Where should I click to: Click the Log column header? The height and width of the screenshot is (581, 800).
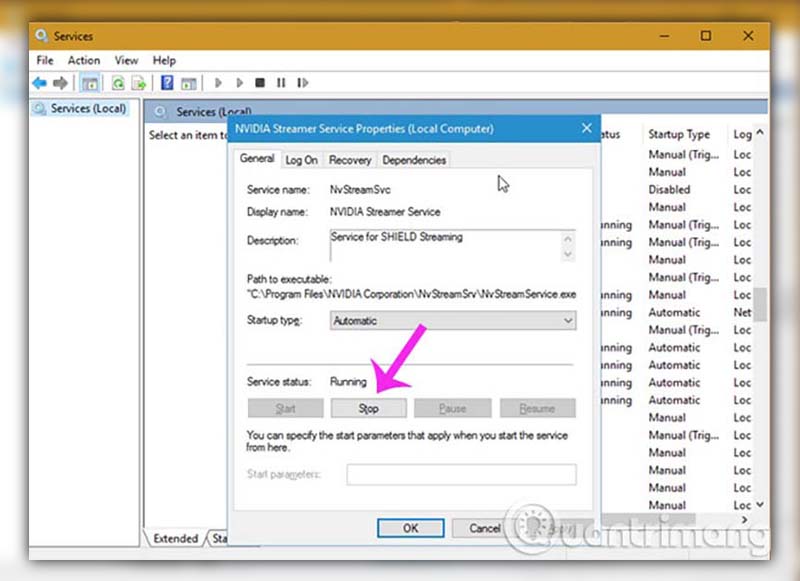point(742,134)
